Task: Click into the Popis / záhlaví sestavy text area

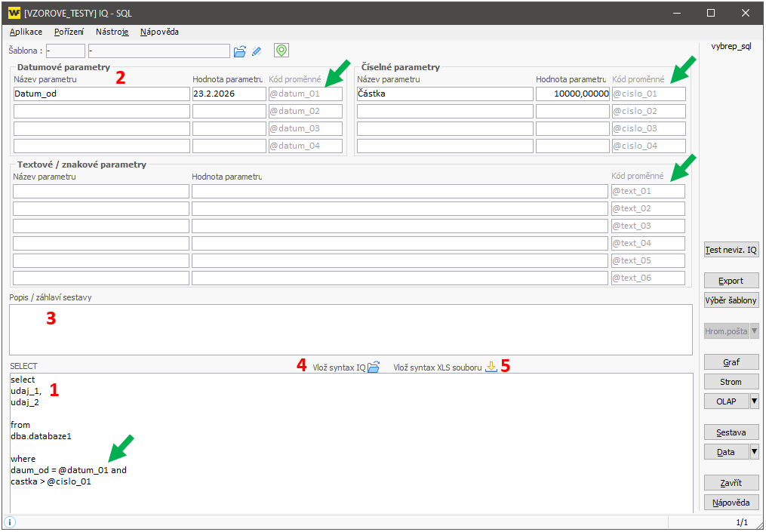Action: point(350,329)
